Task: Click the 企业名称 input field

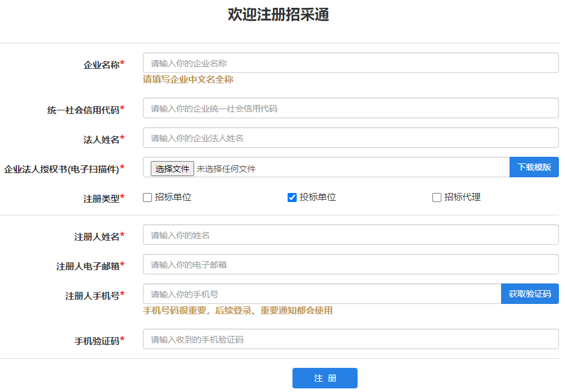Action: point(350,63)
